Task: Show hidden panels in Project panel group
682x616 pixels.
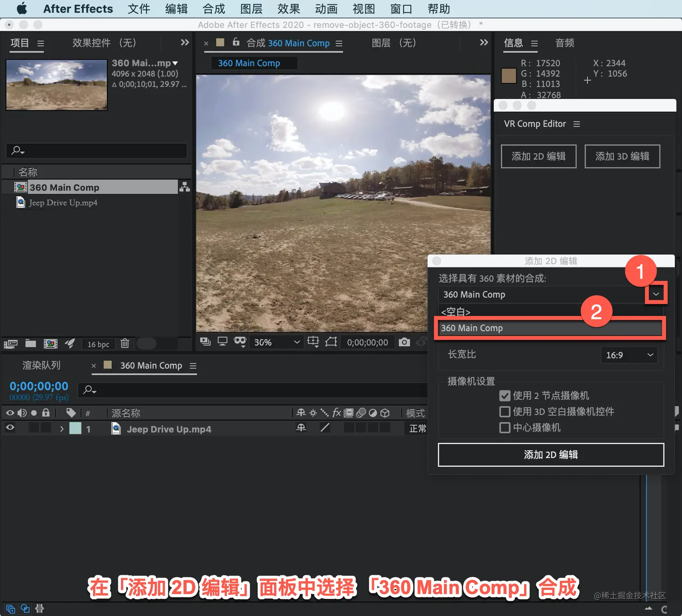Action: click(x=184, y=42)
